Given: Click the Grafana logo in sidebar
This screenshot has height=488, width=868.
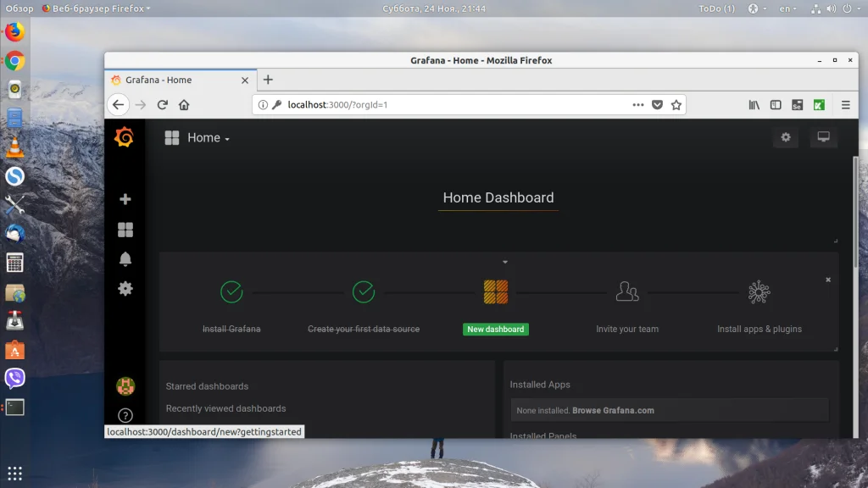Looking at the screenshot, I should click(125, 137).
